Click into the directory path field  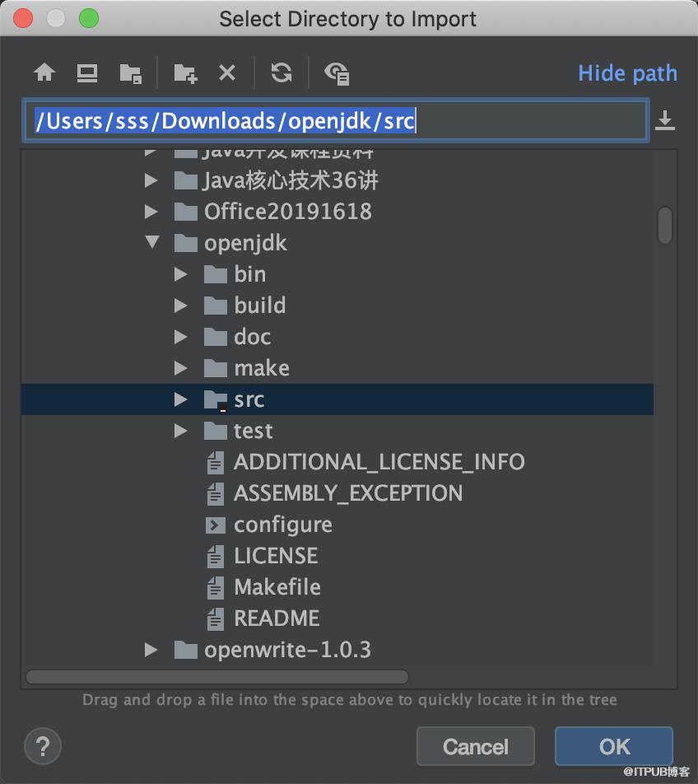point(336,120)
